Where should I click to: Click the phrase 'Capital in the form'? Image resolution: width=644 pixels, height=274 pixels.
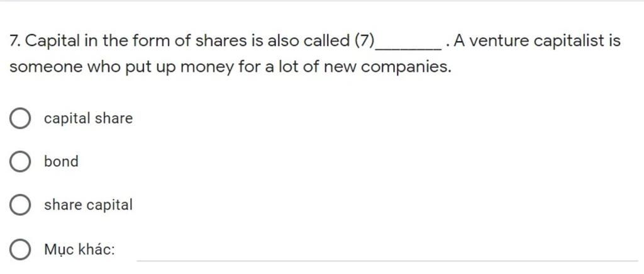click(x=102, y=41)
